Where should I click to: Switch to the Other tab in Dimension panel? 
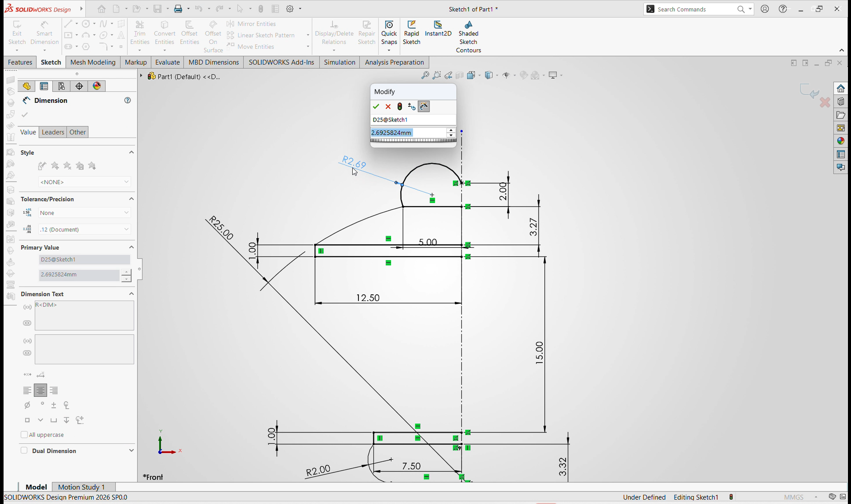pyautogui.click(x=78, y=132)
